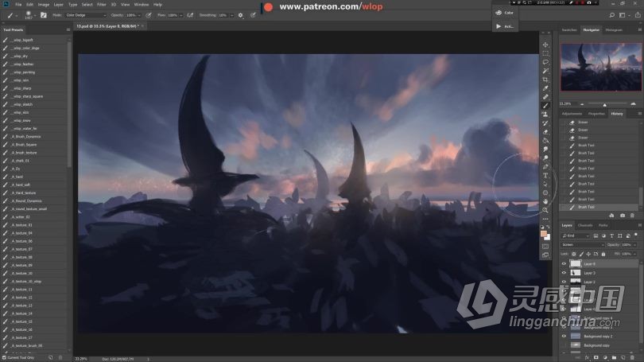Screen dimensions: 644x362
Task: Select the Eyedropper tool
Action: coord(545,88)
